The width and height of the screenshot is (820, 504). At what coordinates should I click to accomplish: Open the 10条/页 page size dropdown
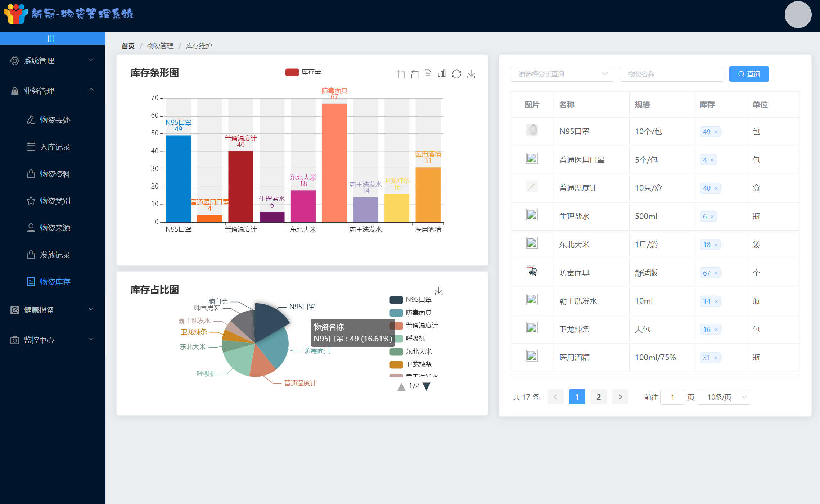(x=724, y=397)
